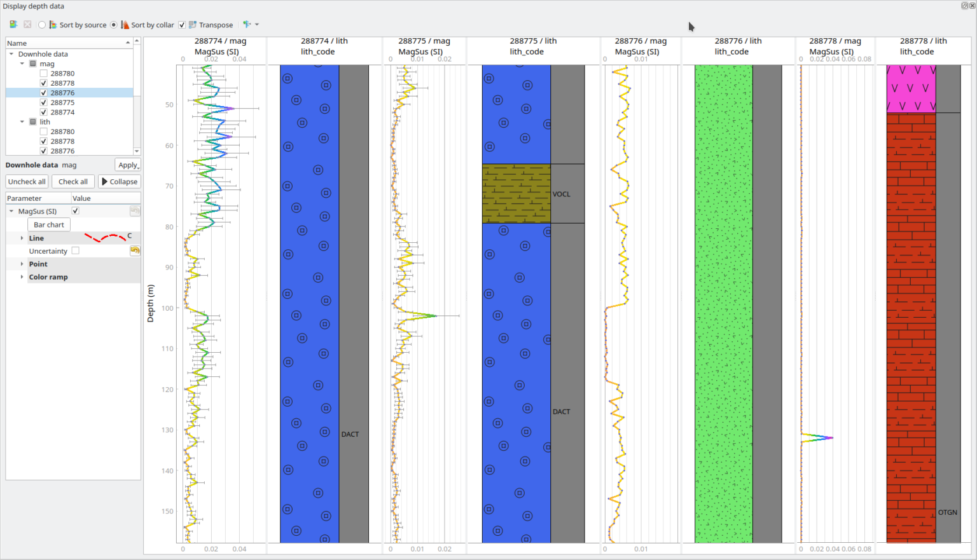Click the greyed-out delete icon in toolbar
This screenshot has width=977, height=560.
27,25
